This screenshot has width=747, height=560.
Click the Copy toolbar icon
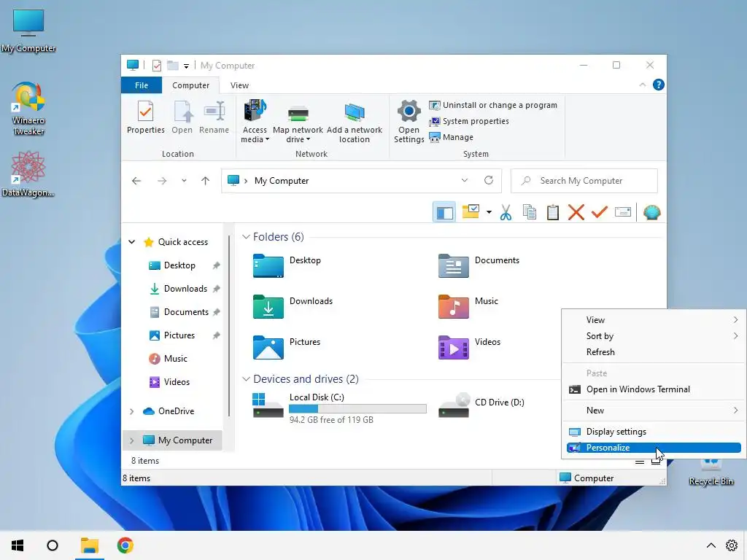(530, 212)
